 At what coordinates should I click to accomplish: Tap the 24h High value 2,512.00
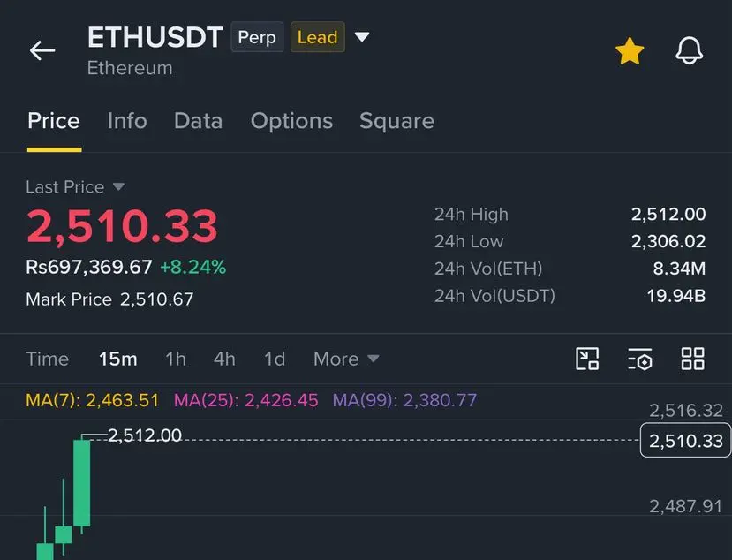[668, 215]
